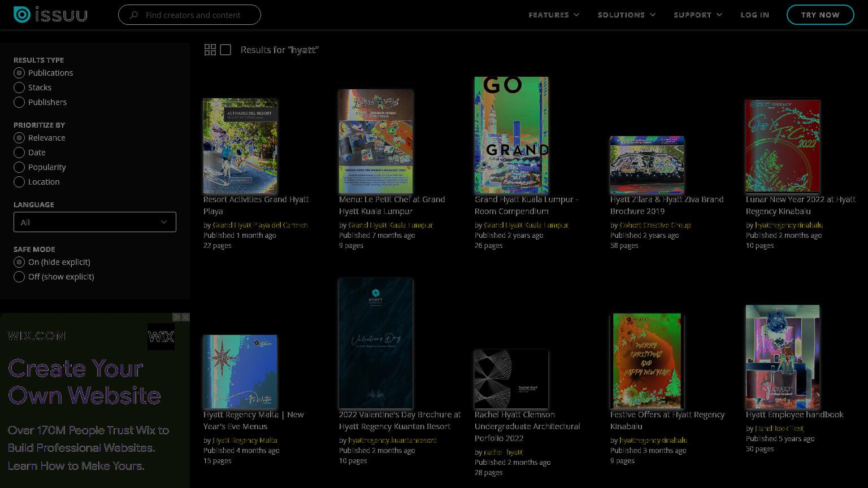This screenshot has width=868, height=488.
Task: Prioritize results by Date
Action: pos(19,152)
